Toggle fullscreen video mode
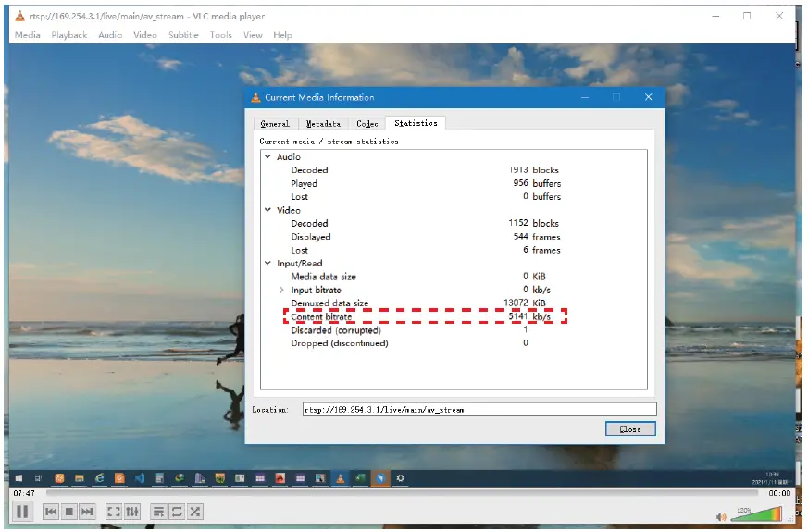Image resolution: width=808 pixels, height=532 pixels. click(114, 512)
